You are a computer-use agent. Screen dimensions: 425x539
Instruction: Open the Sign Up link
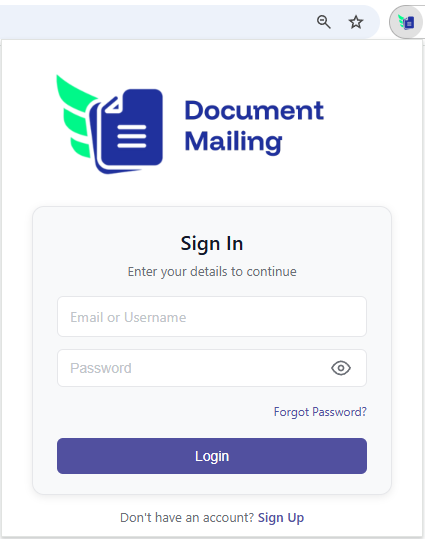[x=281, y=517]
